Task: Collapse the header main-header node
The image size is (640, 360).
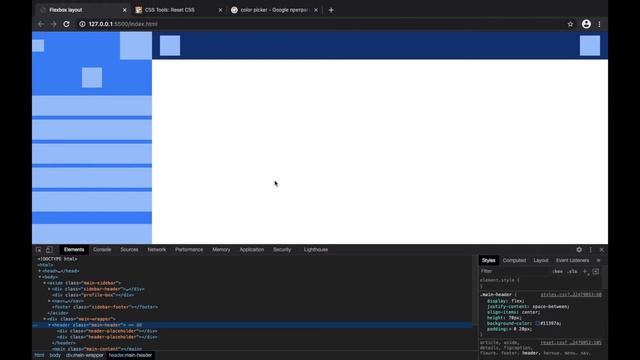Action: pyautogui.click(x=49, y=325)
